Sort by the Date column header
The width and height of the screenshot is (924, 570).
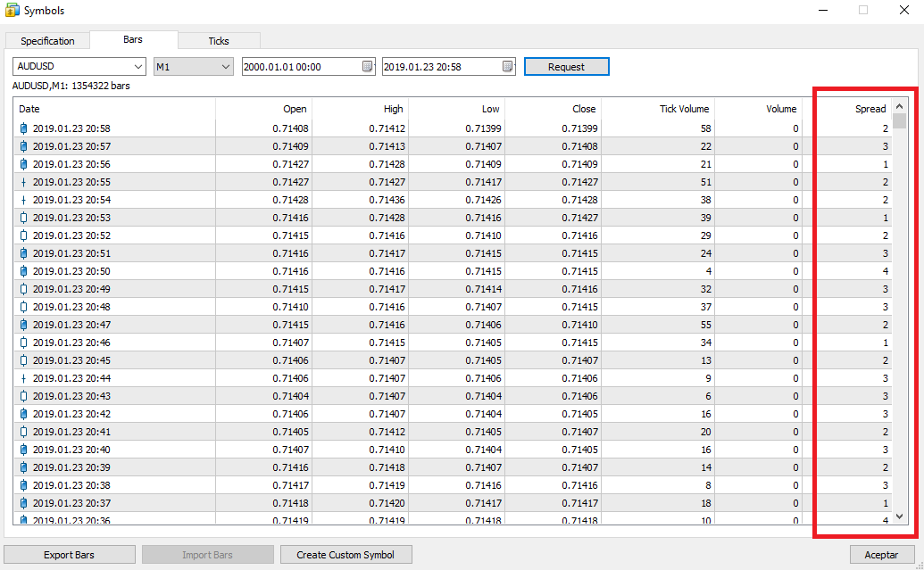[114, 108]
